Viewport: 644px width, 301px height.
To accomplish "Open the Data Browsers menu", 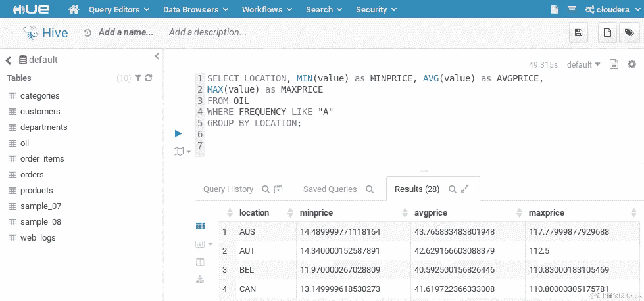I will (x=196, y=10).
